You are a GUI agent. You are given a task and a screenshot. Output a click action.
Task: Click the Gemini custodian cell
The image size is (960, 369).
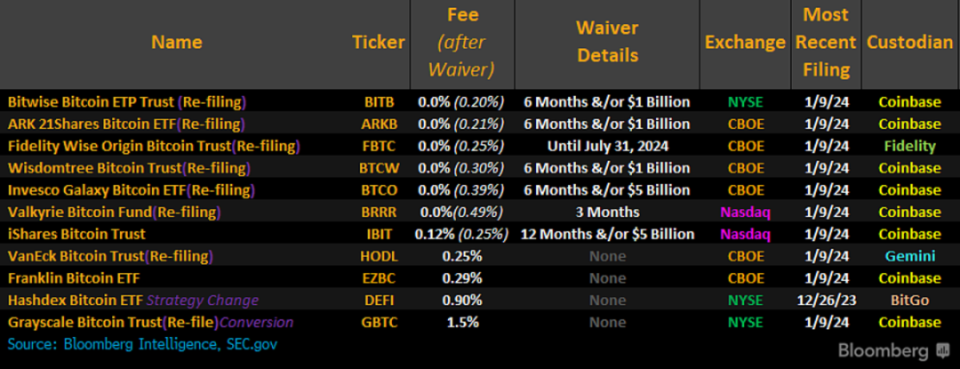[x=910, y=256]
